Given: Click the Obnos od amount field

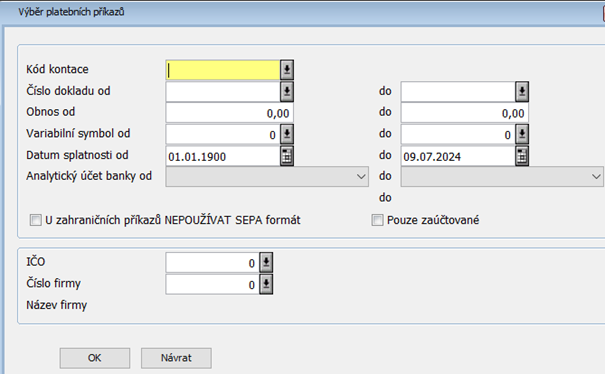Looking at the screenshot, I should pos(230,113).
